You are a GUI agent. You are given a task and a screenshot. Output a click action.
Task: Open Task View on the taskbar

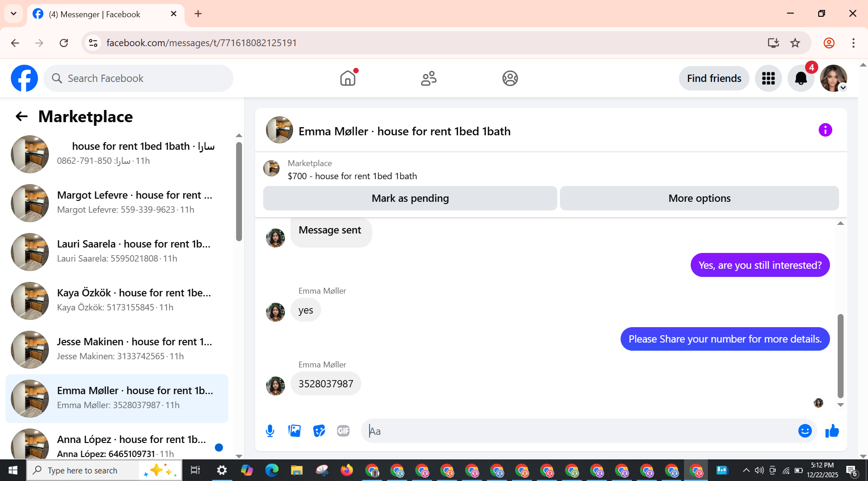[195, 471]
